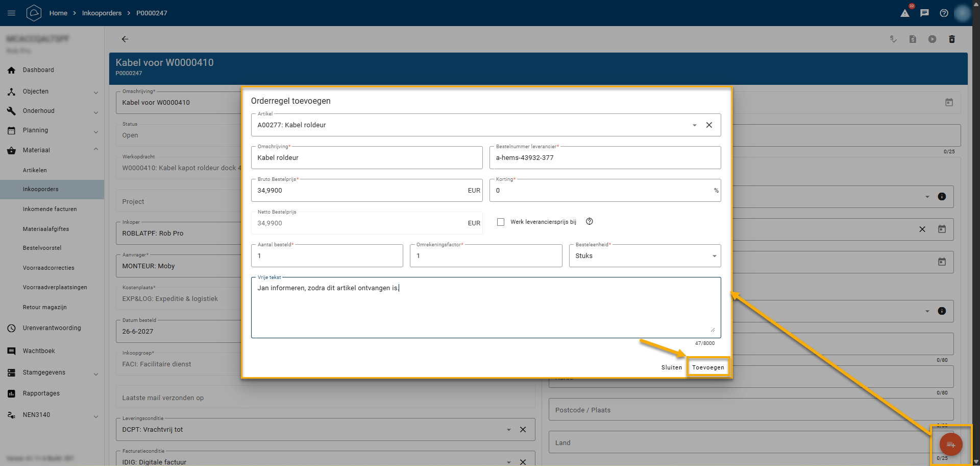The width and height of the screenshot is (980, 466).
Task: Click the back arrow above the order title
Action: [x=125, y=39]
